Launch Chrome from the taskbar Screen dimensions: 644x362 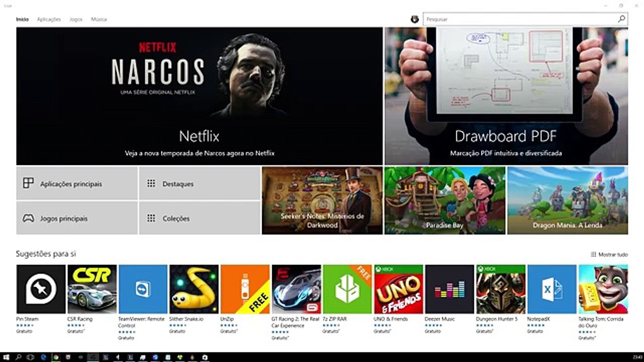(55, 357)
